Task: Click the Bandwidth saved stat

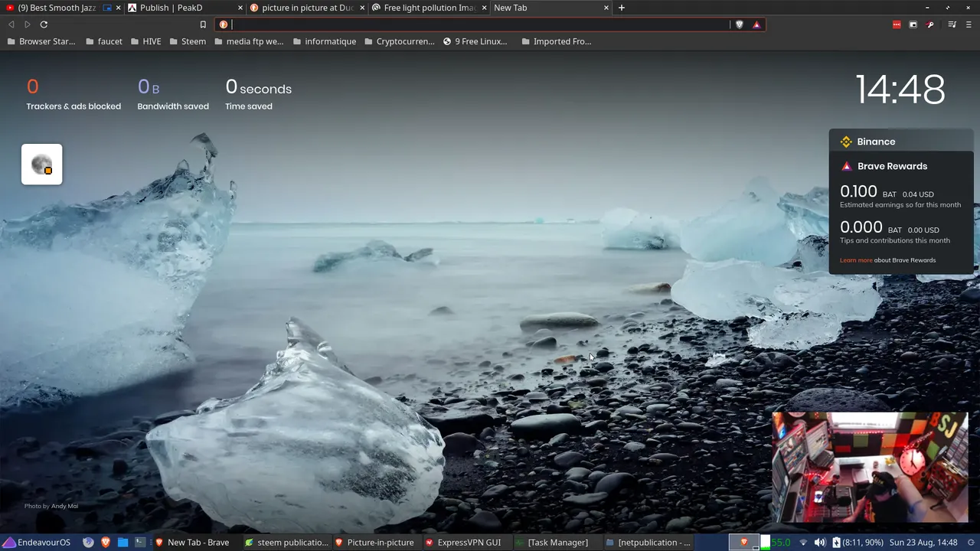Action: [173, 96]
